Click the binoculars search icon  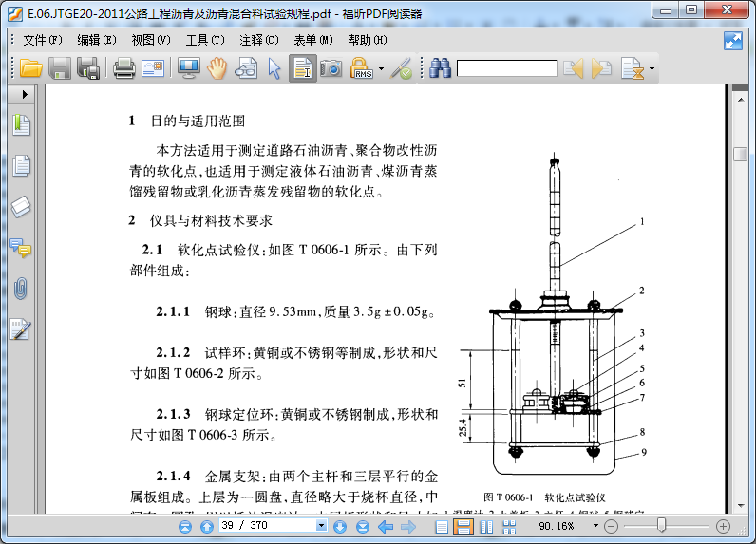point(440,68)
